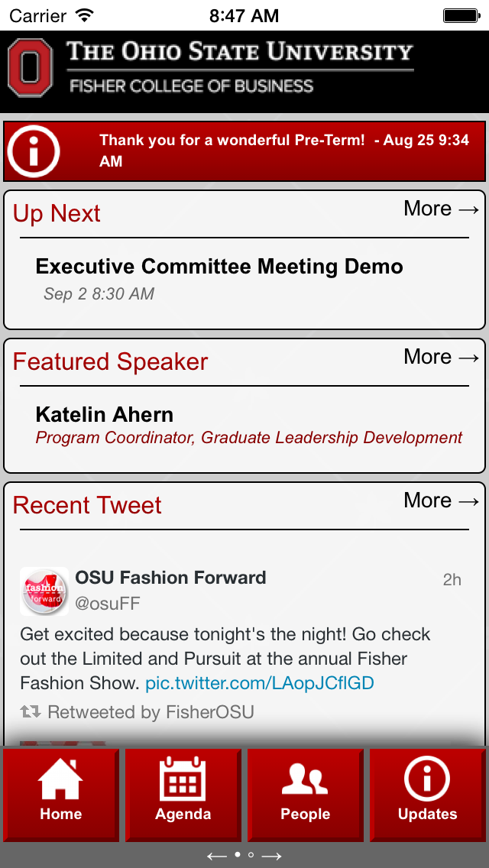489x868 pixels.
Task: Tap the Wi-Fi icon in status bar
Action: point(85,15)
